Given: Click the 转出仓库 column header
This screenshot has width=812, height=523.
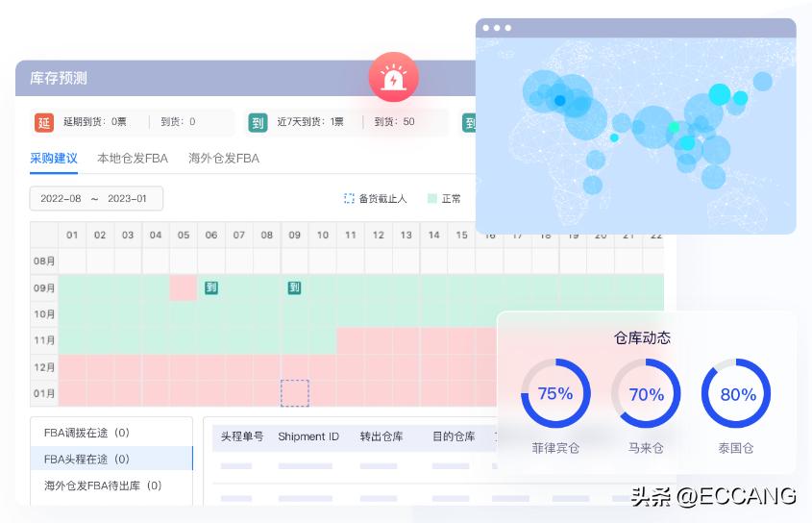Looking at the screenshot, I should (x=381, y=436).
